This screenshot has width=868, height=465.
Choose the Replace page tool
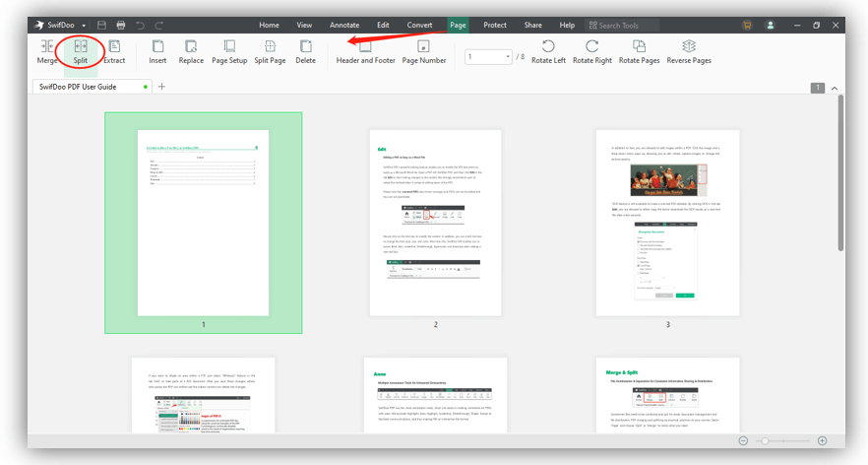tap(191, 51)
